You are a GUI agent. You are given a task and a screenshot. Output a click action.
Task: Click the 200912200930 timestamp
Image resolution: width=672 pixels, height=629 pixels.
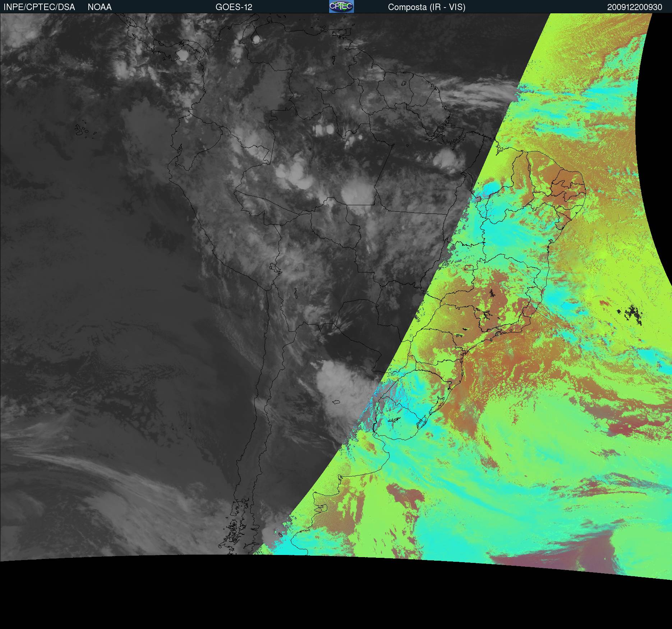(x=635, y=7)
